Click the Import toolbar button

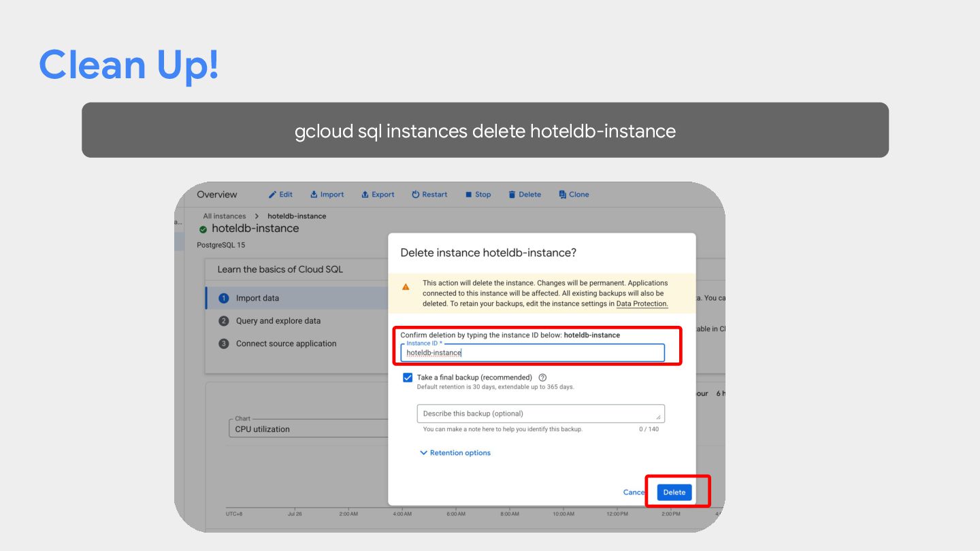click(327, 195)
